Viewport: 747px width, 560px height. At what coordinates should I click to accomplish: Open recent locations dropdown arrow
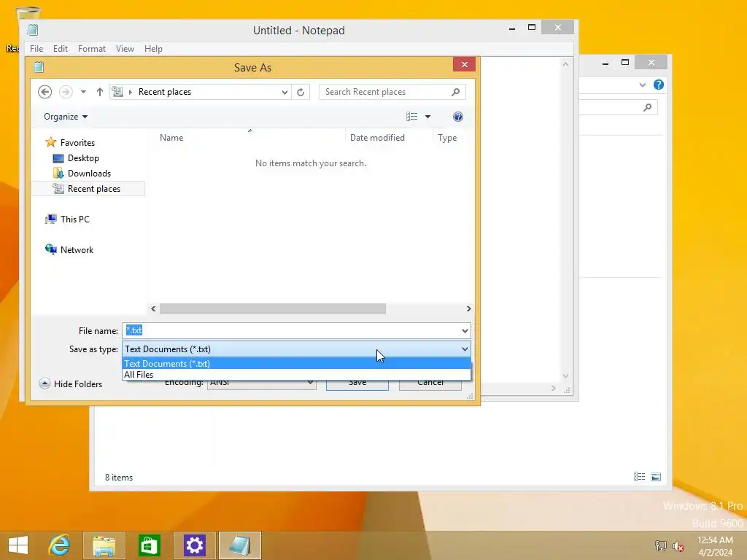tap(83, 92)
